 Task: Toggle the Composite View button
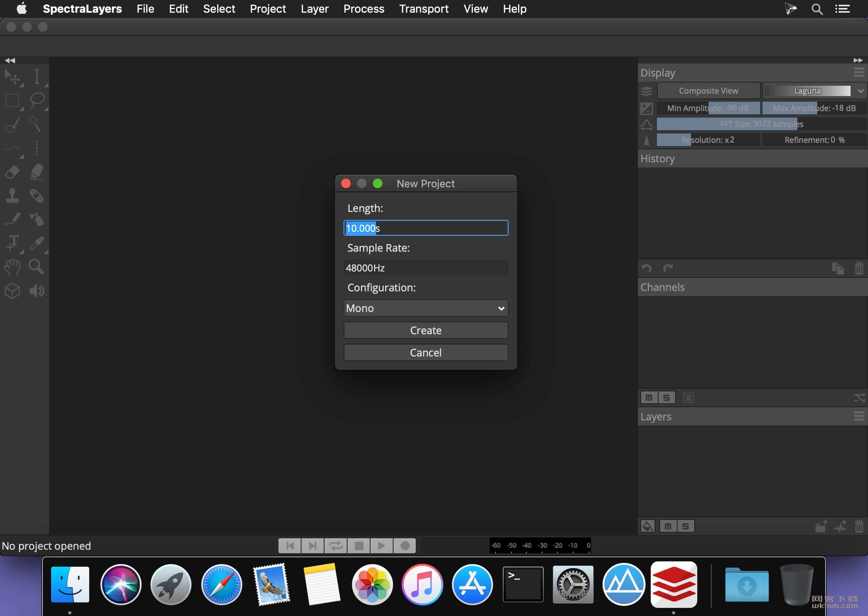(x=709, y=91)
